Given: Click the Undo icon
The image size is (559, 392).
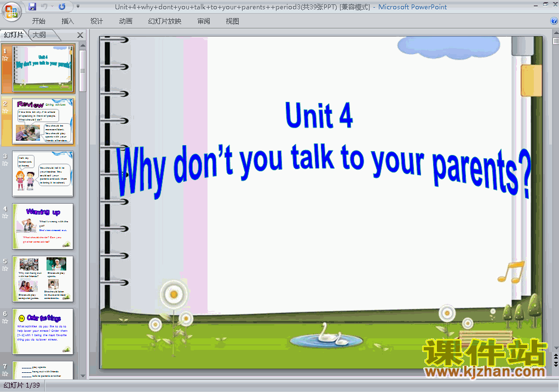Looking at the screenshot, I should 44,7.
